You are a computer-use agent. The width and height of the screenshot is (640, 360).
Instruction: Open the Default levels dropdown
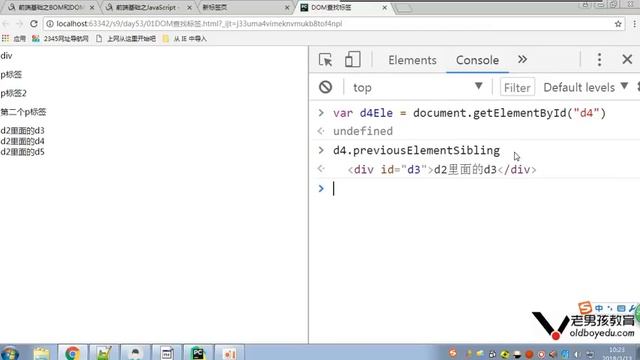coord(585,87)
